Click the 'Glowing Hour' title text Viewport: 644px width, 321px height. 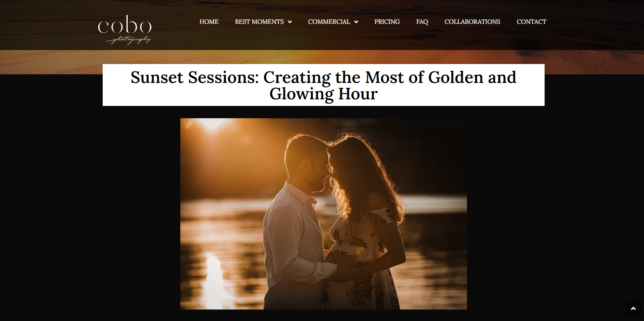click(x=324, y=94)
